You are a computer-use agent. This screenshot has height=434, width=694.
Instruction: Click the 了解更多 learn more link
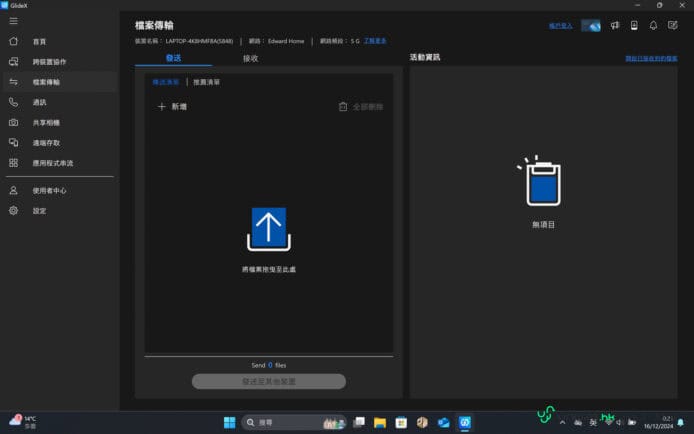pos(376,42)
